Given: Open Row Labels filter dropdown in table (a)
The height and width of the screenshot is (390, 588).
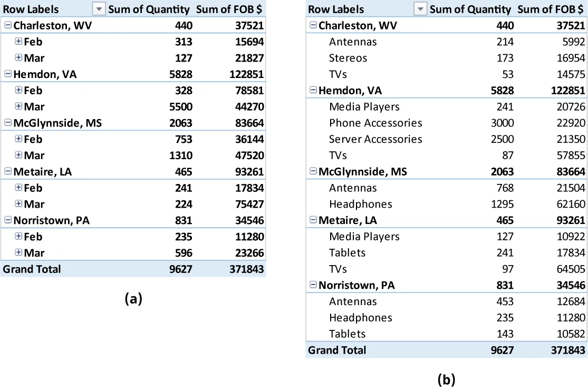Looking at the screenshot, I should click(x=99, y=9).
